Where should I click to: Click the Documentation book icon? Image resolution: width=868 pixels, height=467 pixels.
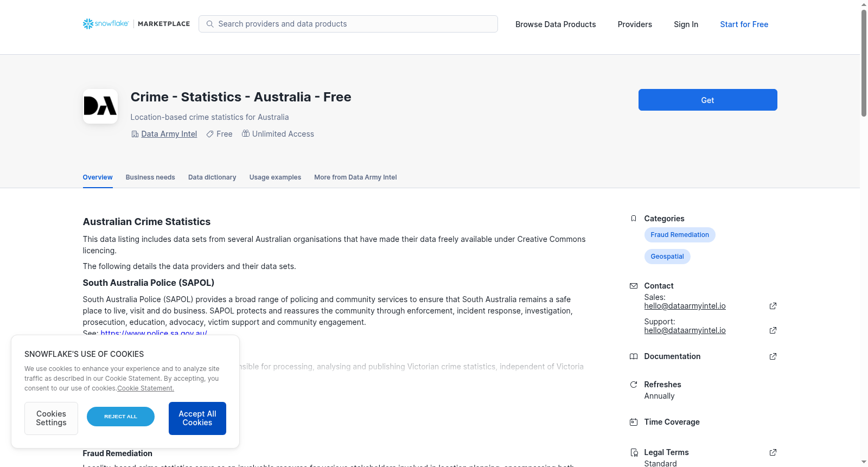(x=634, y=356)
